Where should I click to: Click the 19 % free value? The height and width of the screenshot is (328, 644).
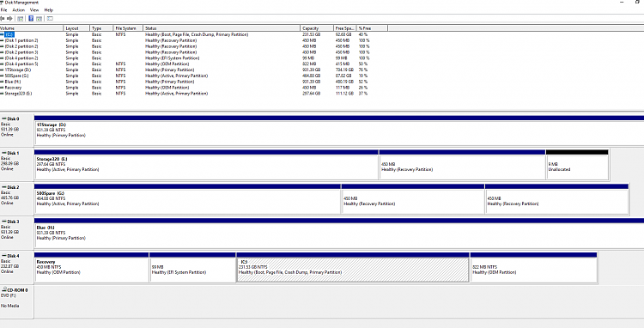(363, 76)
